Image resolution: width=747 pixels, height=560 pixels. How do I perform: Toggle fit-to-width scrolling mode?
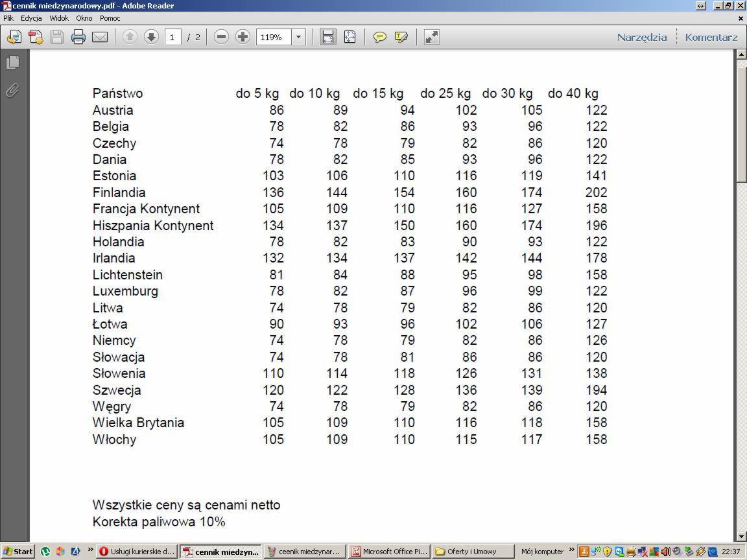[328, 37]
